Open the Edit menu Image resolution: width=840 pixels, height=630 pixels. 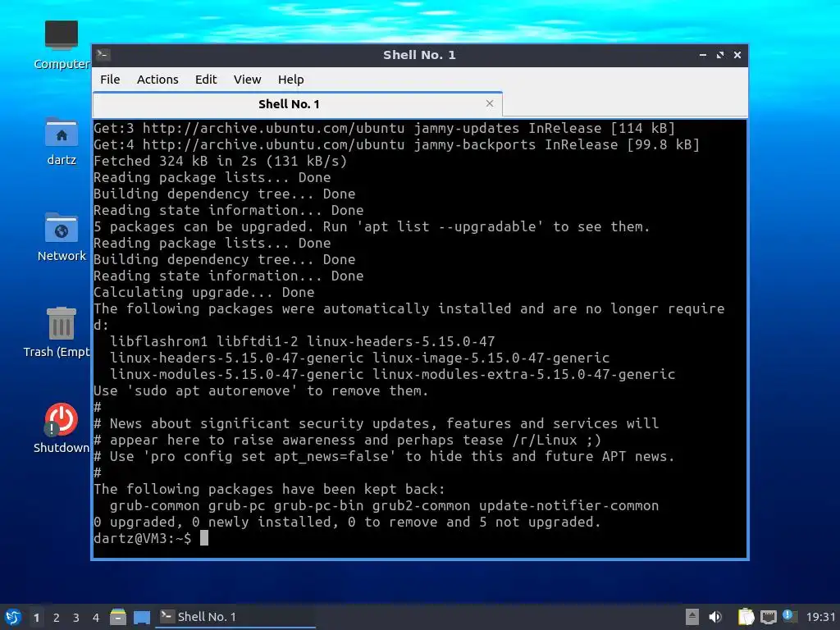206,80
